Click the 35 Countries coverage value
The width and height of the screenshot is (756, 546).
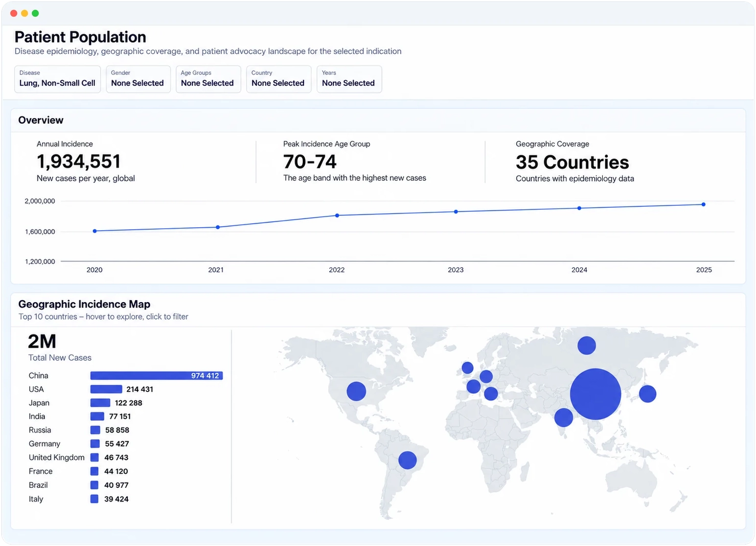pyautogui.click(x=572, y=162)
